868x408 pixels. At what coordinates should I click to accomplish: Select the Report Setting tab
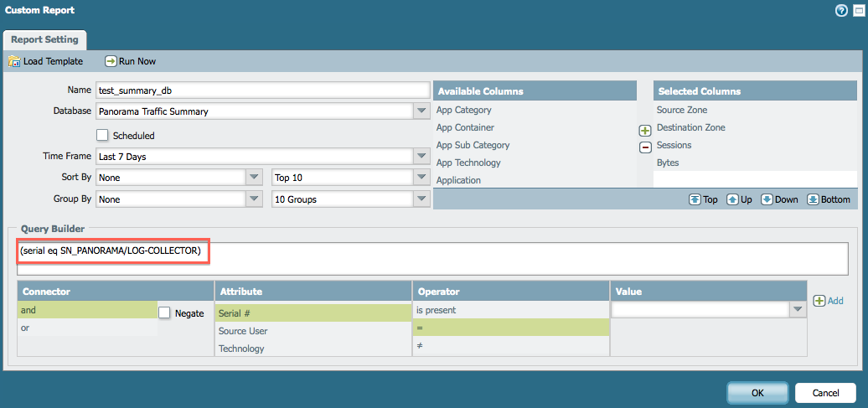(44, 39)
